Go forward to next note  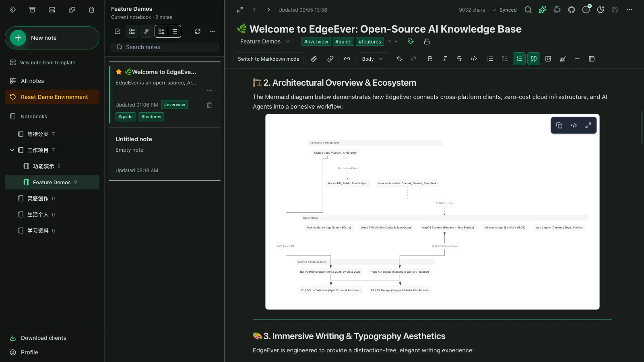pos(269,10)
